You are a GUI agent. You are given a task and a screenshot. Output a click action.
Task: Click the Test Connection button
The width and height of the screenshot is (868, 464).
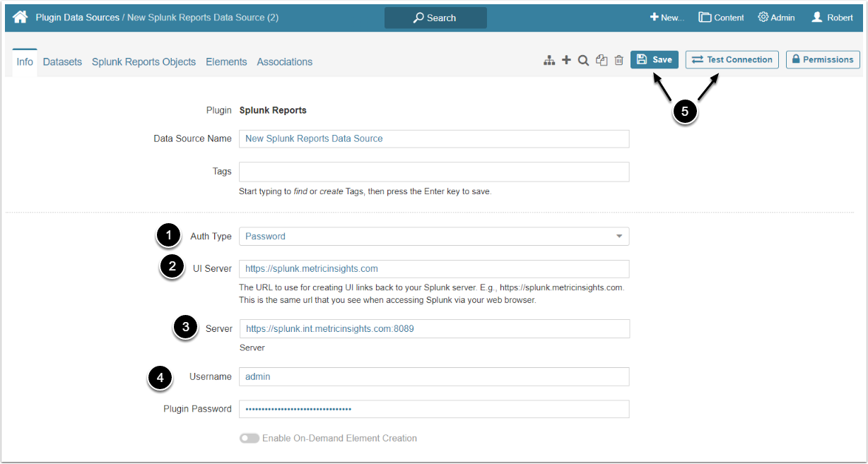732,59
